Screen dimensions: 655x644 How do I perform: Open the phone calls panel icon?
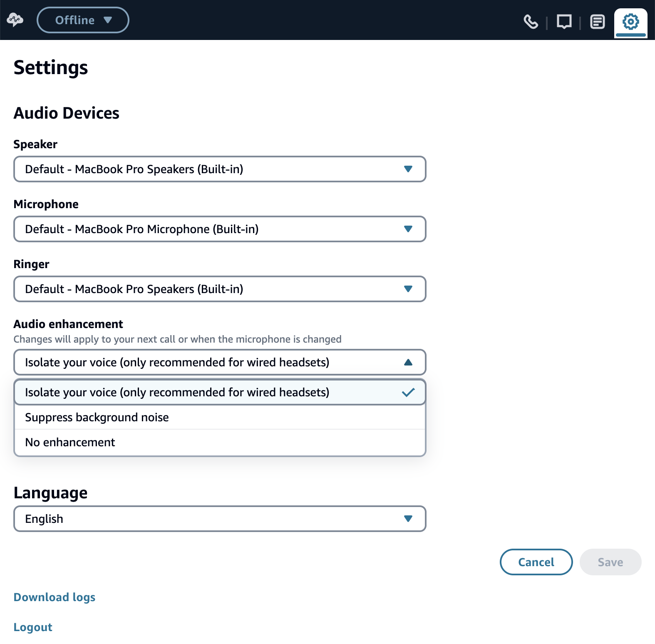[x=531, y=21]
